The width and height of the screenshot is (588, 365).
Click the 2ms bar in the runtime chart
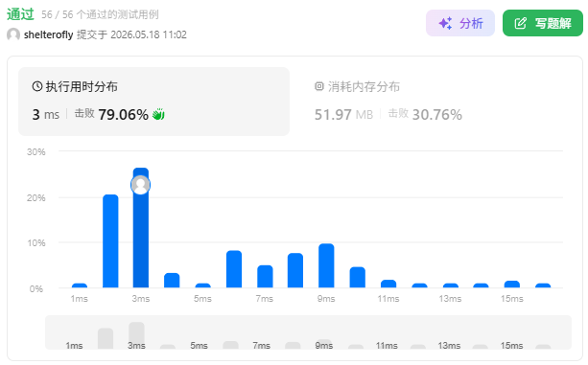tap(110, 241)
